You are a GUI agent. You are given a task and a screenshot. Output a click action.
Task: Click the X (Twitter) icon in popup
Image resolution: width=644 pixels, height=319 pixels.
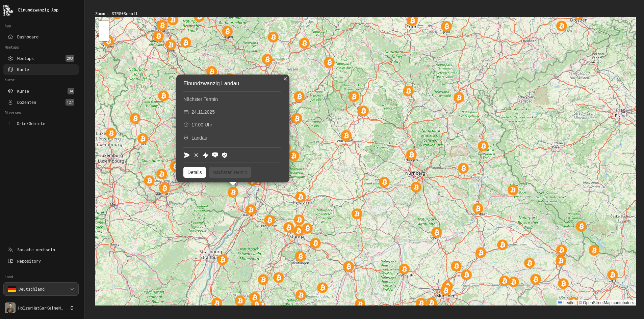196,155
